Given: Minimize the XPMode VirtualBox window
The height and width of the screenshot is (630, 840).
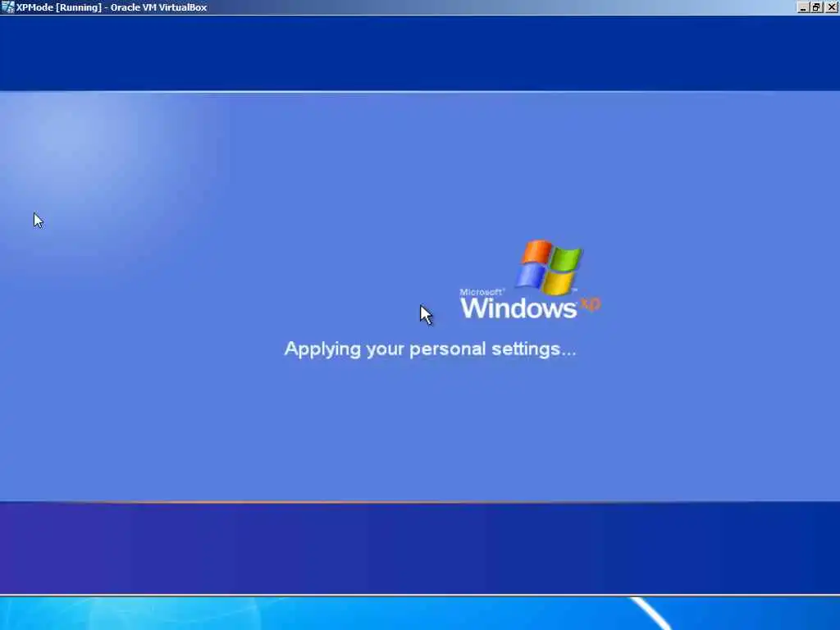Looking at the screenshot, I should pos(803,7).
